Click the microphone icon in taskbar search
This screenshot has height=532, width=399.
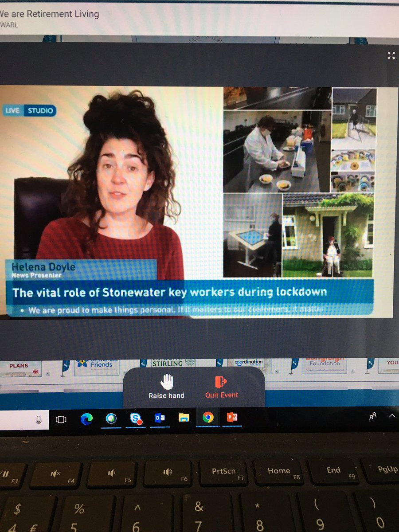click(x=39, y=419)
